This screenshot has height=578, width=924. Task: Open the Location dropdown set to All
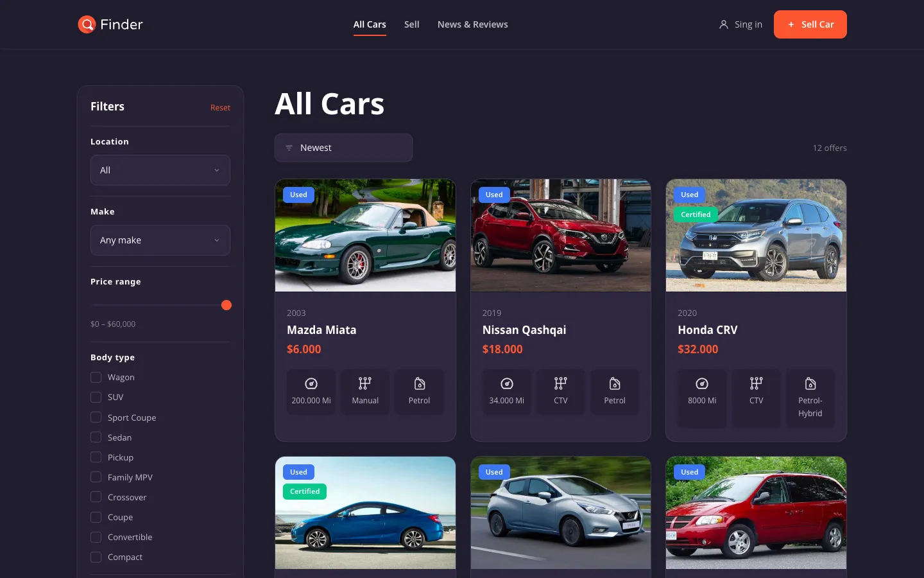pyautogui.click(x=160, y=170)
